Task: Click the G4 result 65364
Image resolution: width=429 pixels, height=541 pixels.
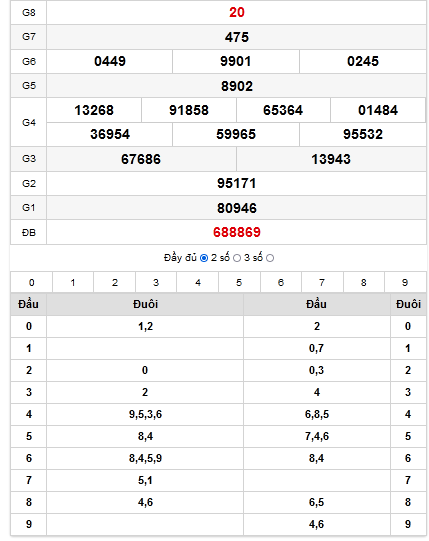Action: (283, 110)
